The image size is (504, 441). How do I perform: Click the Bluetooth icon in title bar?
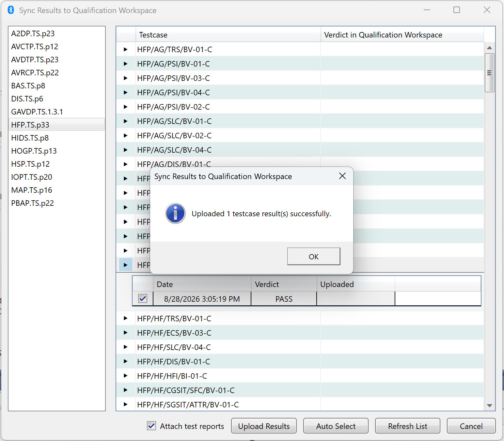coord(11,10)
